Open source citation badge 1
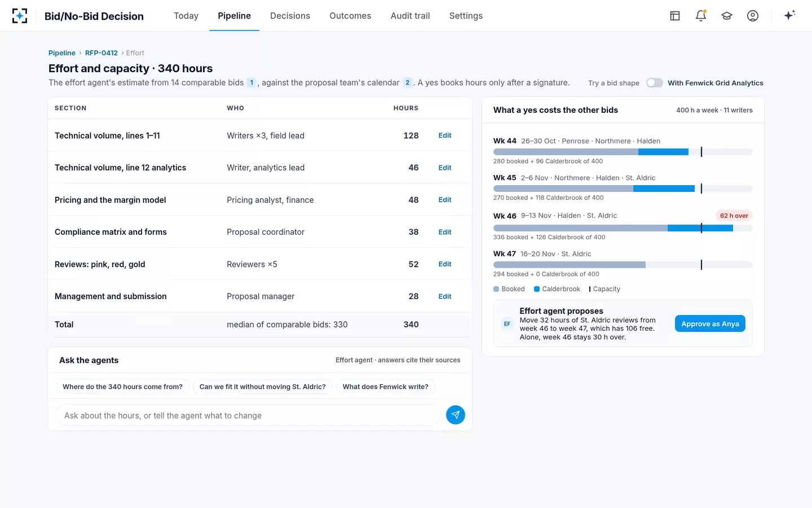812x508 pixels. pyautogui.click(x=251, y=82)
